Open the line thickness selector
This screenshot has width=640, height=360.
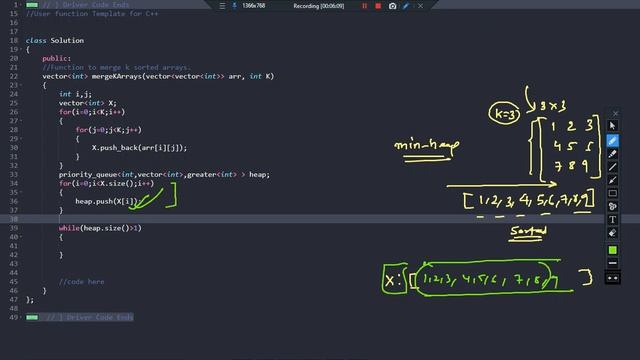tap(612, 263)
